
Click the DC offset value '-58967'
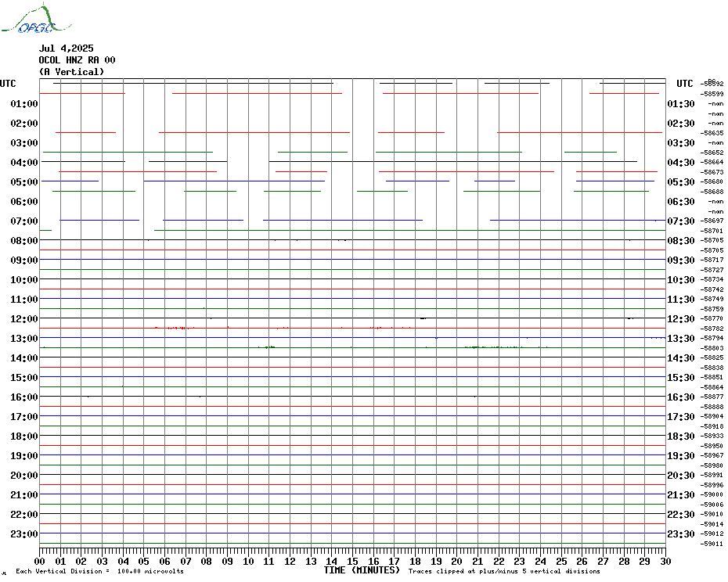click(x=712, y=455)
